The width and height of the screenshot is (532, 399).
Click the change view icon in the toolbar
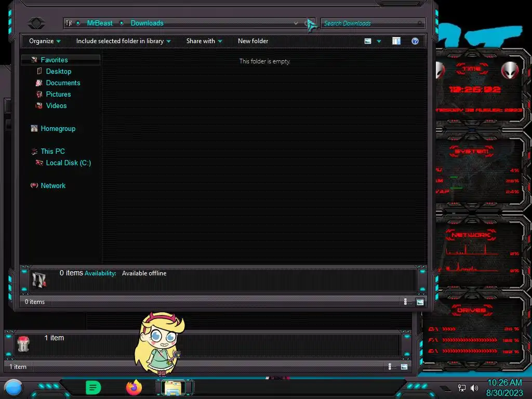click(x=368, y=41)
